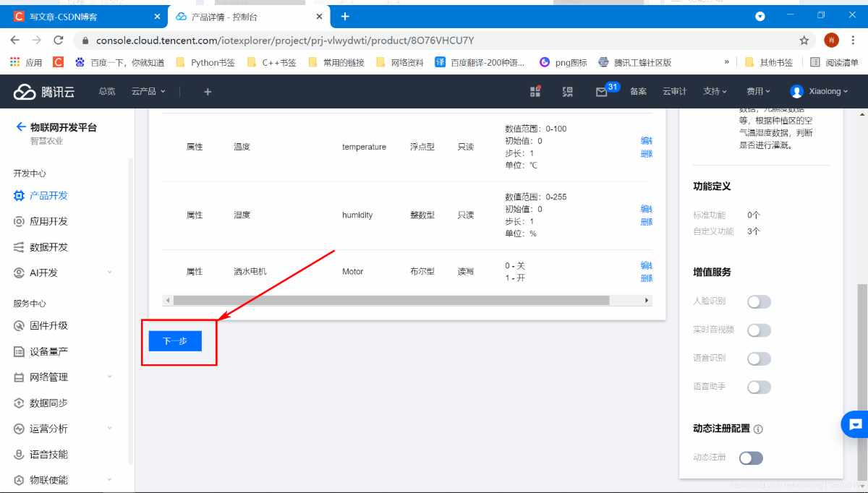Enable 动态注册 toggle
This screenshot has height=493, width=868.
(750, 458)
